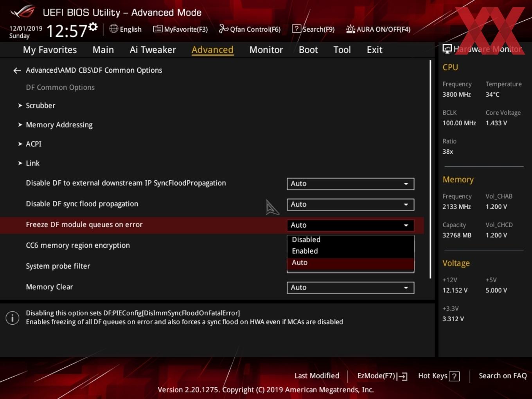This screenshot has width=532, height=399.
Task: Open the Boot tab
Action: pos(308,50)
